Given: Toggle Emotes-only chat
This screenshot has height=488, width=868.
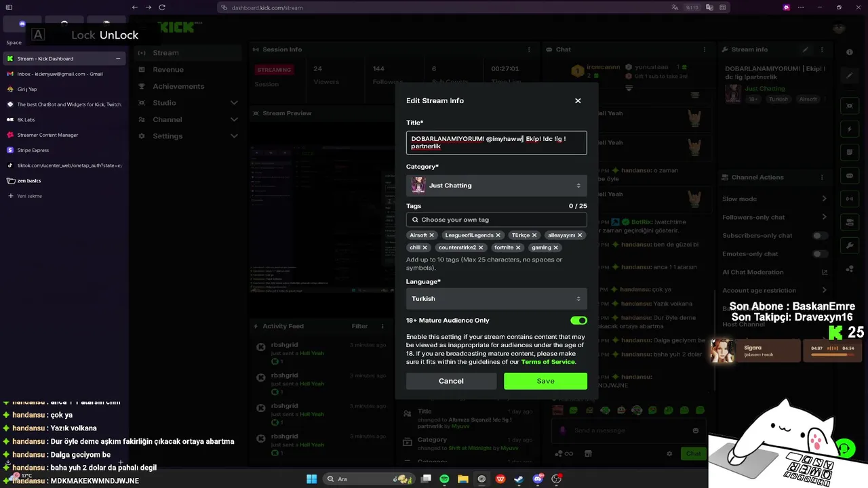Looking at the screenshot, I should (x=821, y=253).
